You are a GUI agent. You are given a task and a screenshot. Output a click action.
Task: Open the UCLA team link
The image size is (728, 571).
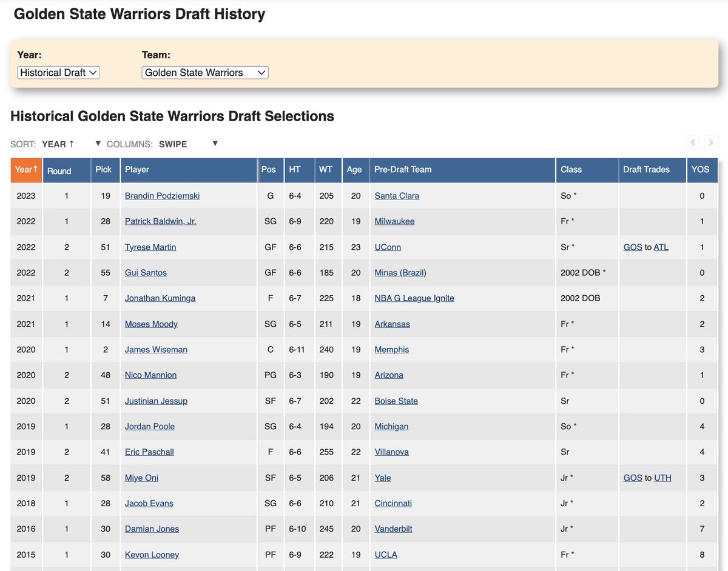pyautogui.click(x=386, y=555)
